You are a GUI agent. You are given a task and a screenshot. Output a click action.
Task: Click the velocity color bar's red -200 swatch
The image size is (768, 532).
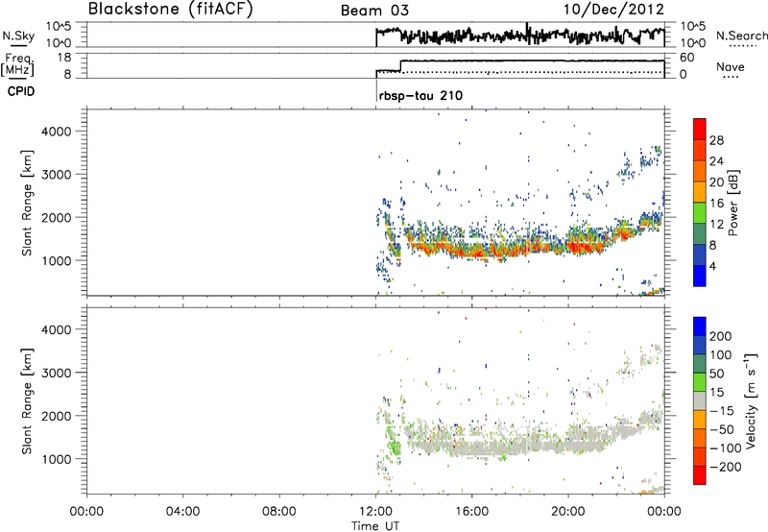tap(700, 475)
